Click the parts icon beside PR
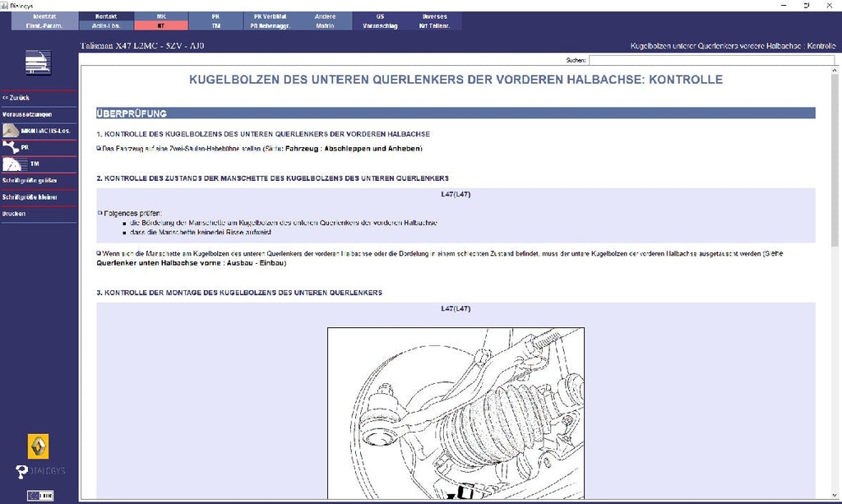 tap(10, 147)
